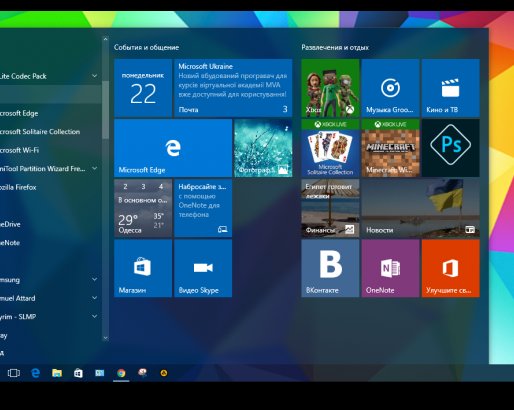Open the OneNote phone suggestion tile

click(203, 208)
